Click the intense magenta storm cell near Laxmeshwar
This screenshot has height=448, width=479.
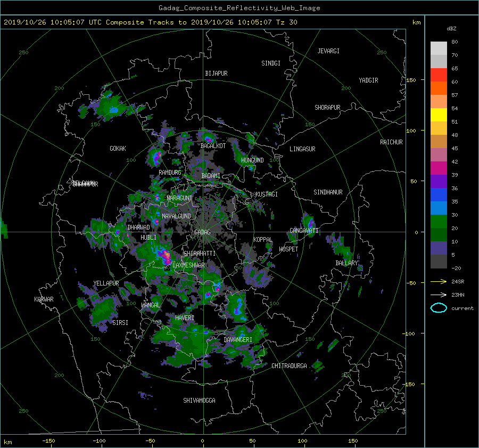pyautogui.click(x=166, y=256)
